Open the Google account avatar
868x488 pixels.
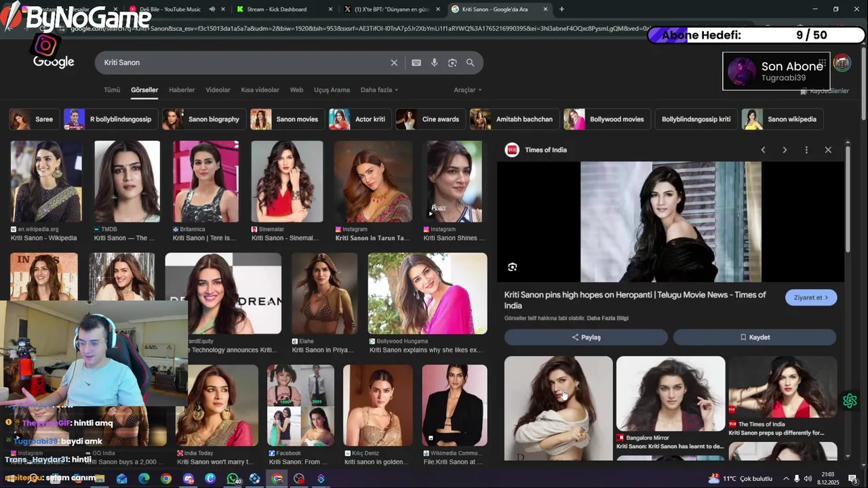[x=842, y=63]
